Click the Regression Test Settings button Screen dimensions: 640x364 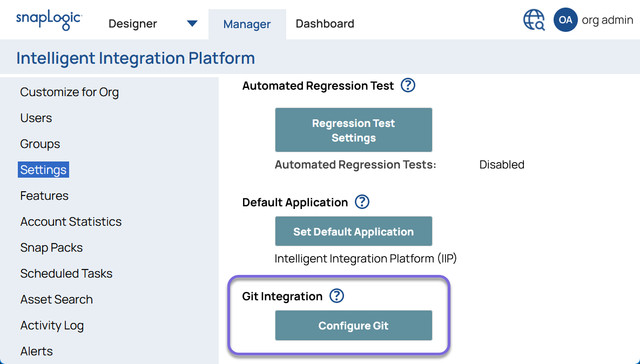(x=353, y=130)
